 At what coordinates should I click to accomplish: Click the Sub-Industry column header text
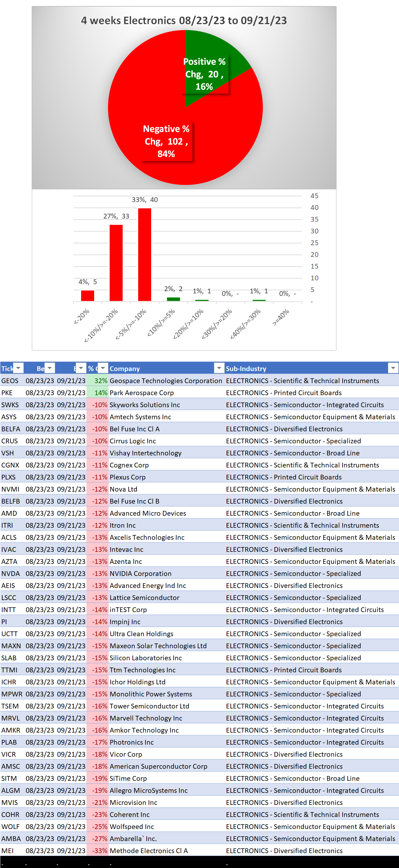coord(246,368)
